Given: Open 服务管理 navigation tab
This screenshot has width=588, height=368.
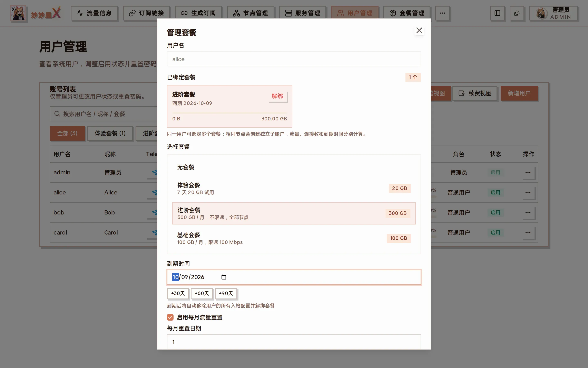Looking at the screenshot, I should tap(303, 13).
